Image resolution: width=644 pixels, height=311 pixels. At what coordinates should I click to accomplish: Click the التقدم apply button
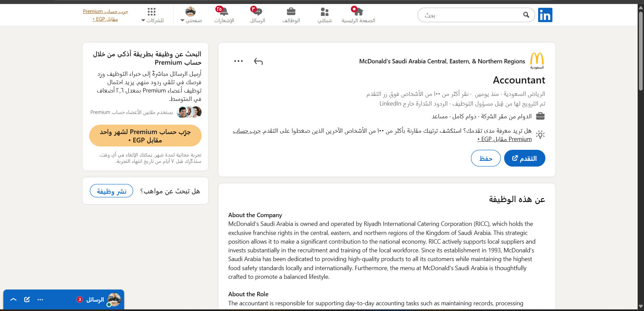point(525,158)
